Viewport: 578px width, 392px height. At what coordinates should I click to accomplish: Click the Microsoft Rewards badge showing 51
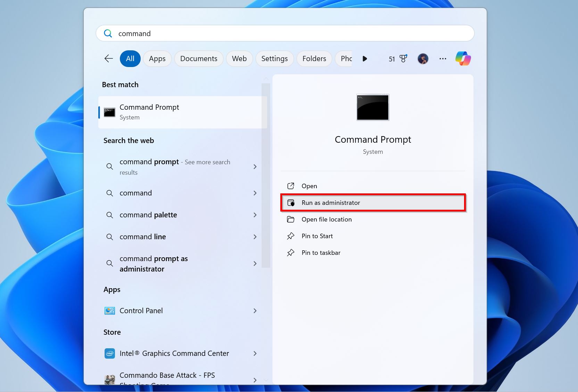coord(396,58)
